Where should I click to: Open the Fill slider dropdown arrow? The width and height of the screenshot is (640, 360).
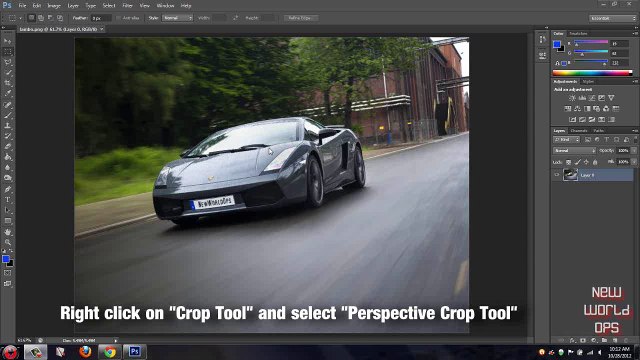[x=634, y=162]
